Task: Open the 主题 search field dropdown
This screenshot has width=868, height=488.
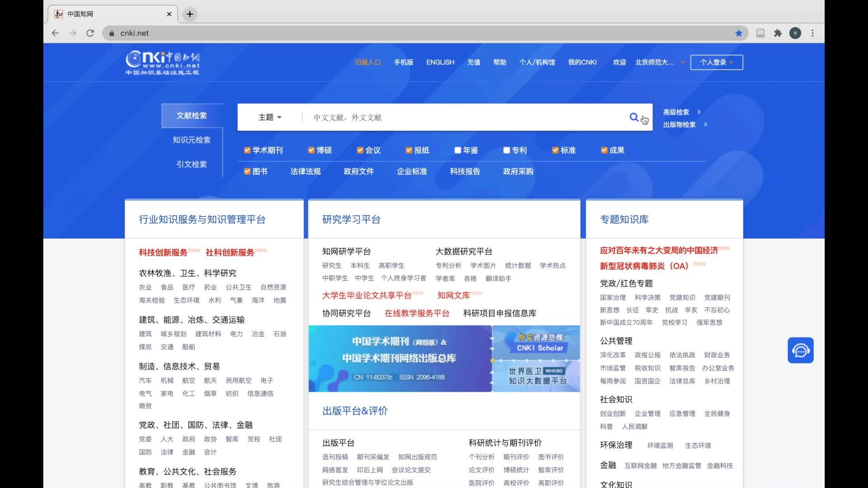Action: (270, 117)
